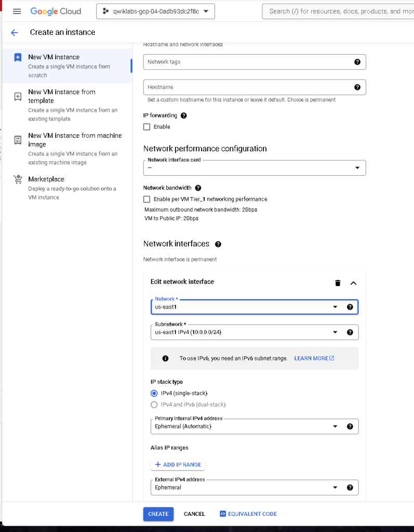Click the 'Create an instance' page title
Image resolution: width=414 pixels, height=532 pixels.
(x=63, y=32)
